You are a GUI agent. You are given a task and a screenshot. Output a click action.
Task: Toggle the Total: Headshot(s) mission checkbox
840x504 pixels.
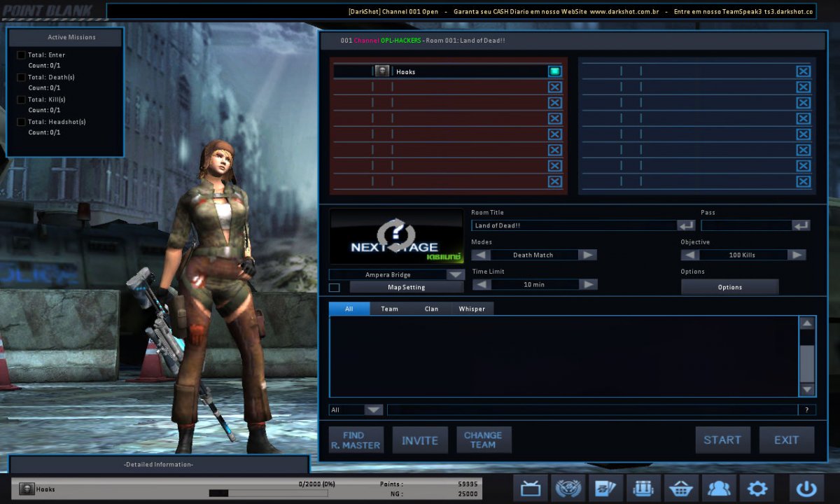pyautogui.click(x=21, y=122)
